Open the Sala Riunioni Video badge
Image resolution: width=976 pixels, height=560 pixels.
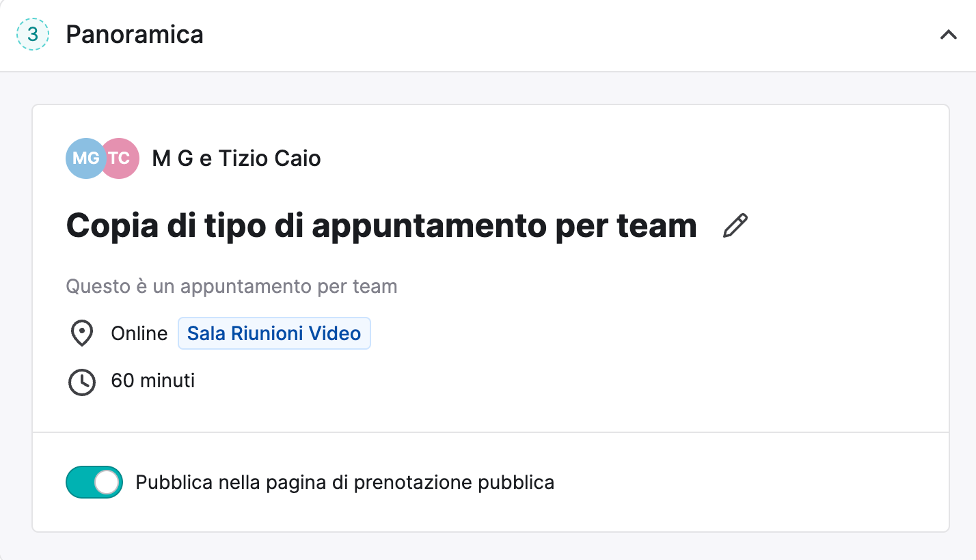pyautogui.click(x=274, y=334)
